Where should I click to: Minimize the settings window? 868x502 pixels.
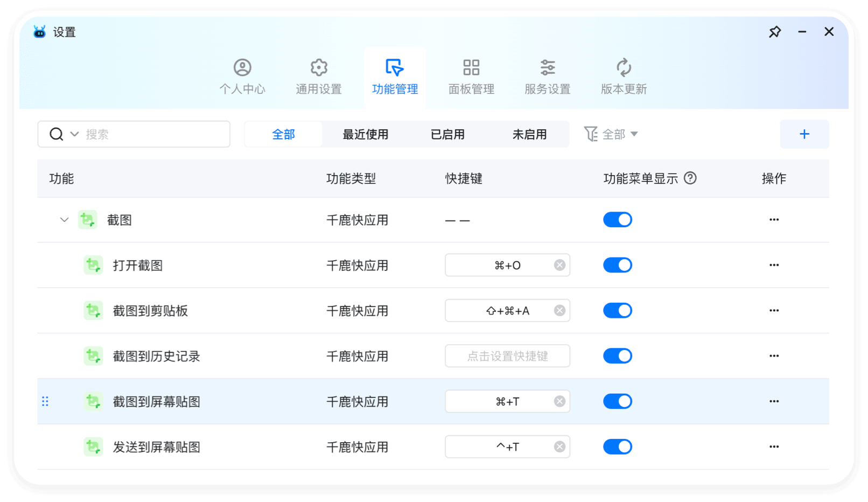[x=802, y=32]
